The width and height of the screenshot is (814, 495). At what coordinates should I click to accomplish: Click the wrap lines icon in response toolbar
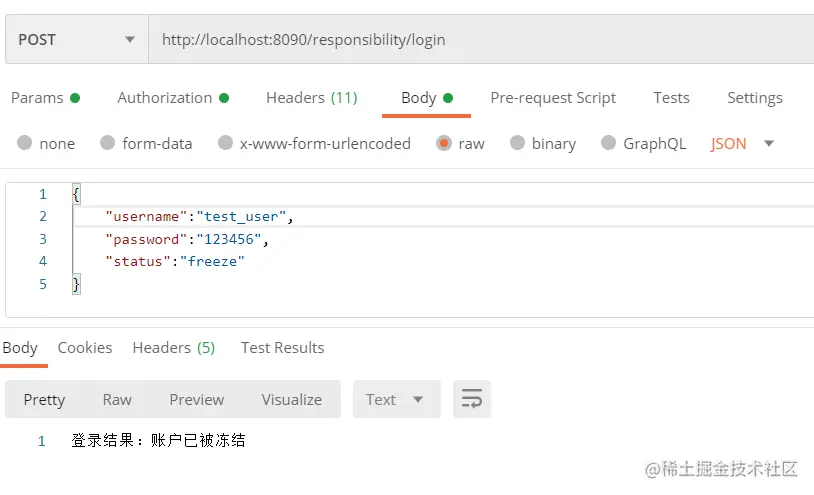tap(472, 399)
